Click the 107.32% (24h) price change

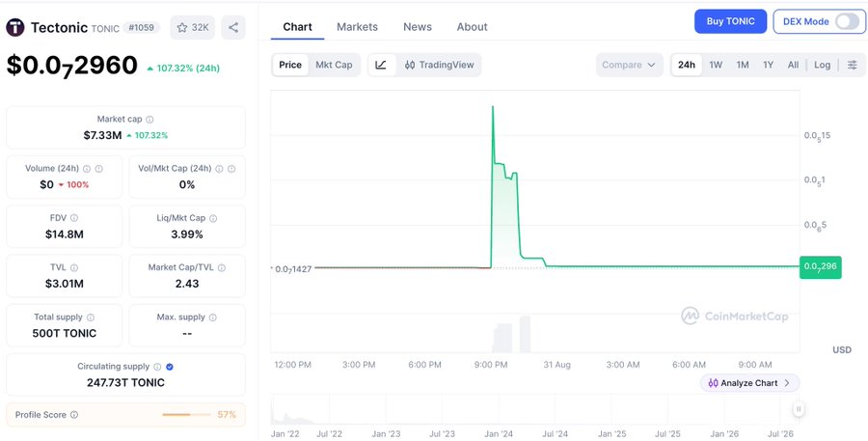pyautogui.click(x=183, y=69)
